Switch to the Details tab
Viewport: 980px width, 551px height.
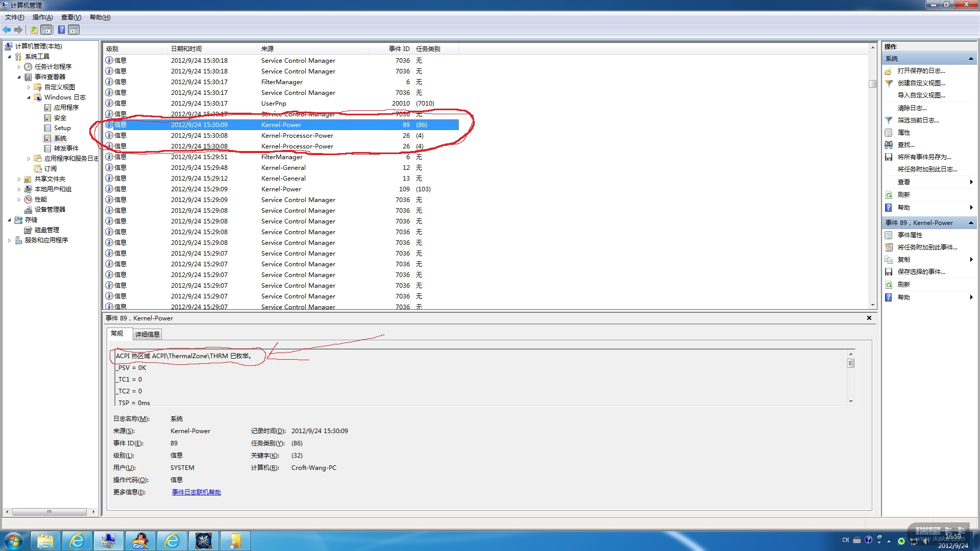(147, 334)
